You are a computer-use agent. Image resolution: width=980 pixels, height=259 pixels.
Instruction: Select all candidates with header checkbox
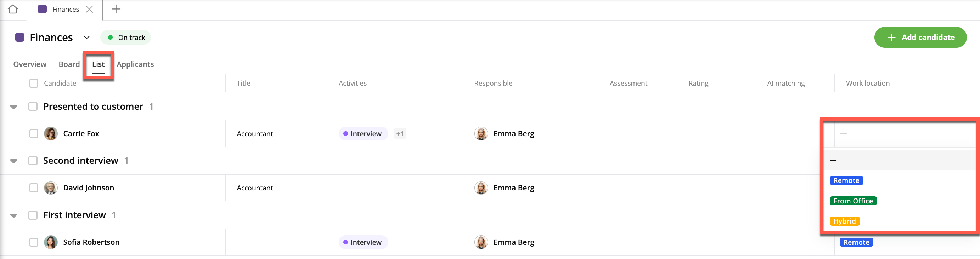(34, 83)
